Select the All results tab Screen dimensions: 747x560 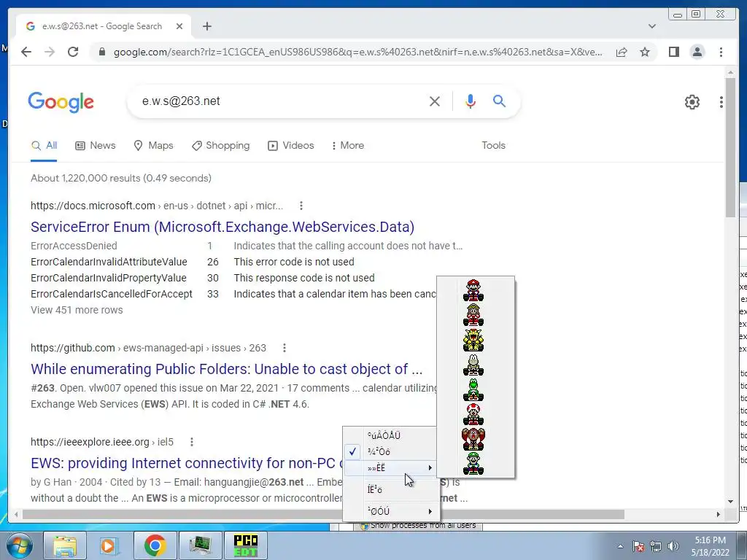(x=44, y=145)
